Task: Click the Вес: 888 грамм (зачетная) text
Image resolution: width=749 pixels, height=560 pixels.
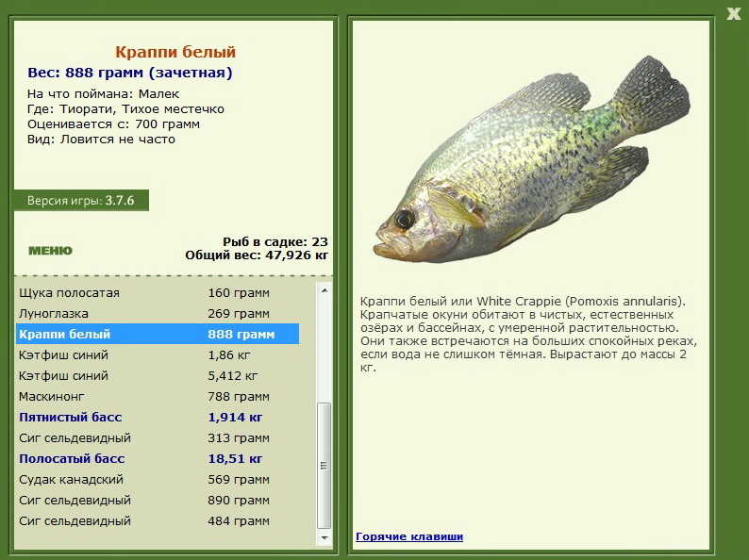Action: point(130,73)
